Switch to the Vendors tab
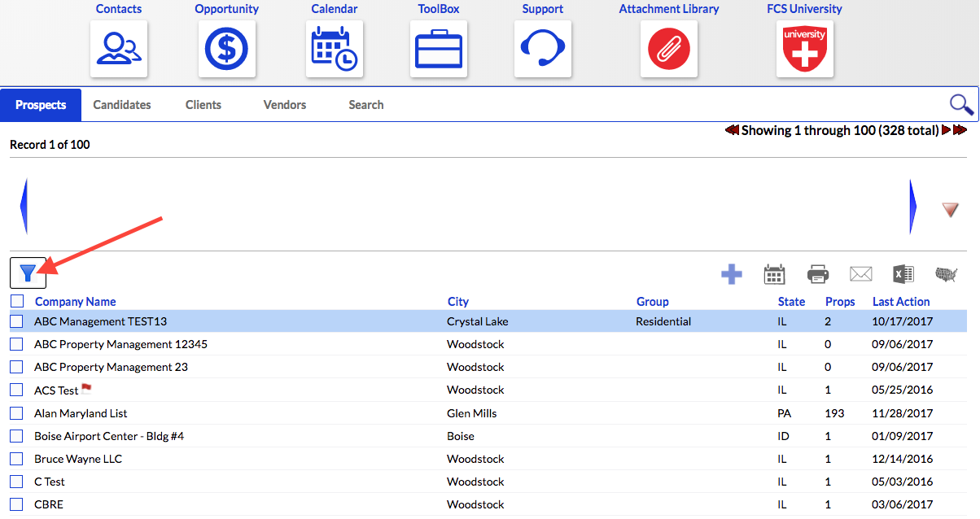The image size is (980, 519). pos(285,104)
